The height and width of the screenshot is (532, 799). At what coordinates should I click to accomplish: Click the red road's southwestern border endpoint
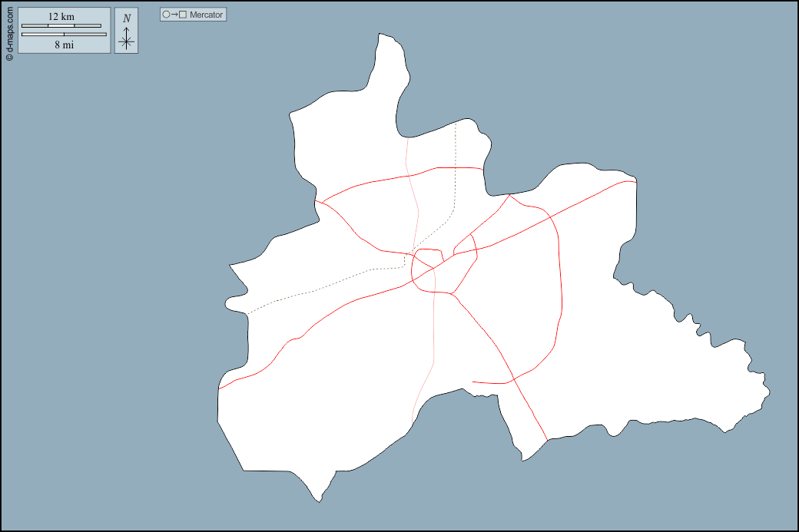click(x=219, y=389)
